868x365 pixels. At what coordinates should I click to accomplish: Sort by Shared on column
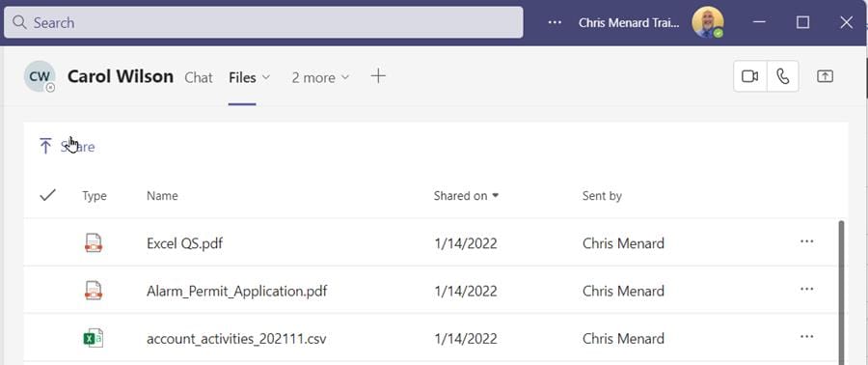466,195
